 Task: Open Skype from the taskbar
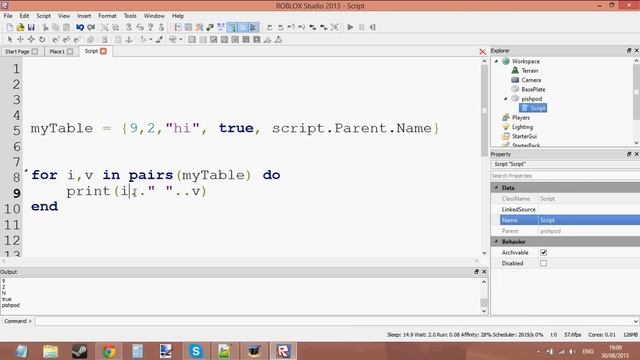[196, 351]
